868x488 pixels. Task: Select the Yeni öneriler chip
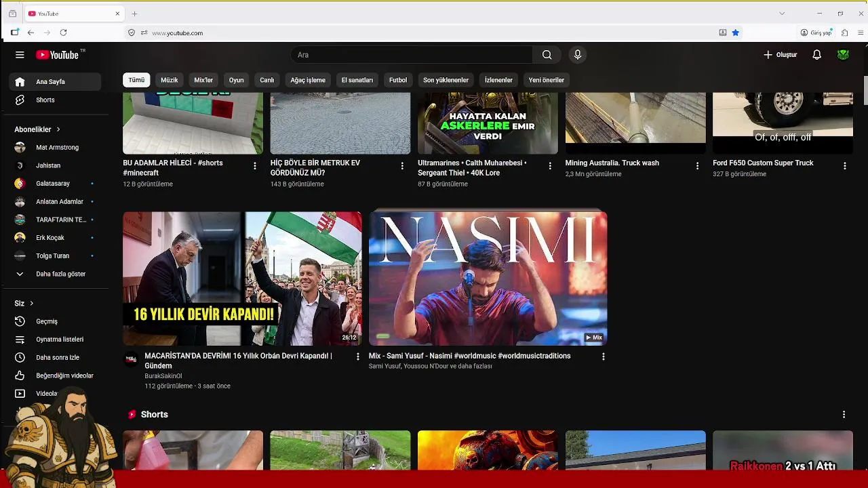tap(547, 80)
